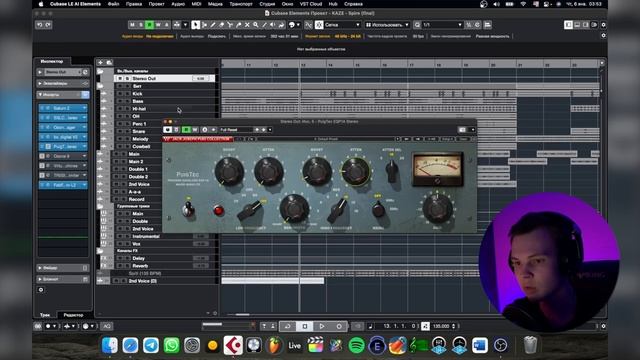Click the Undo arrow in Cubase toolbar
640x360 pixels.
pos(40,25)
